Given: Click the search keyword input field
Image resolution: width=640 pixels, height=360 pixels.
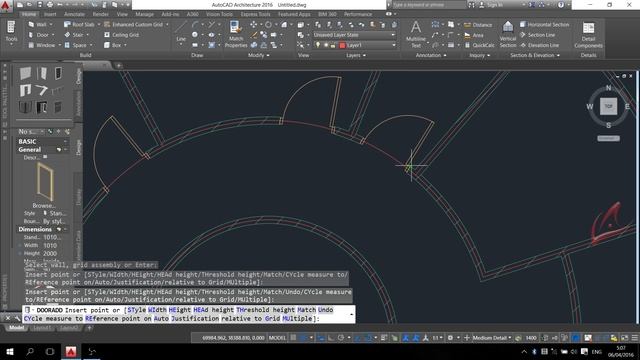Looking at the screenshot, I should tap(429, 5).
